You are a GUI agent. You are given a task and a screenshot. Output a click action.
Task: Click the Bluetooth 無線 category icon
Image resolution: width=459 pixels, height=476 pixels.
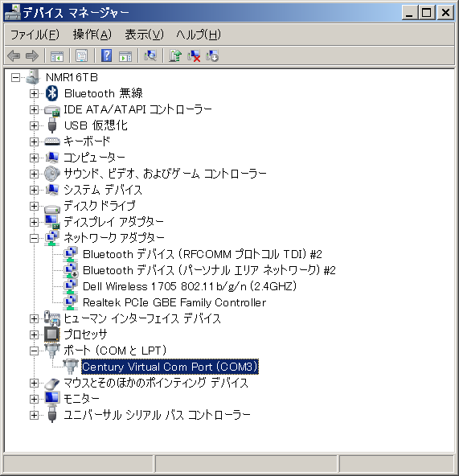[52, 93]
